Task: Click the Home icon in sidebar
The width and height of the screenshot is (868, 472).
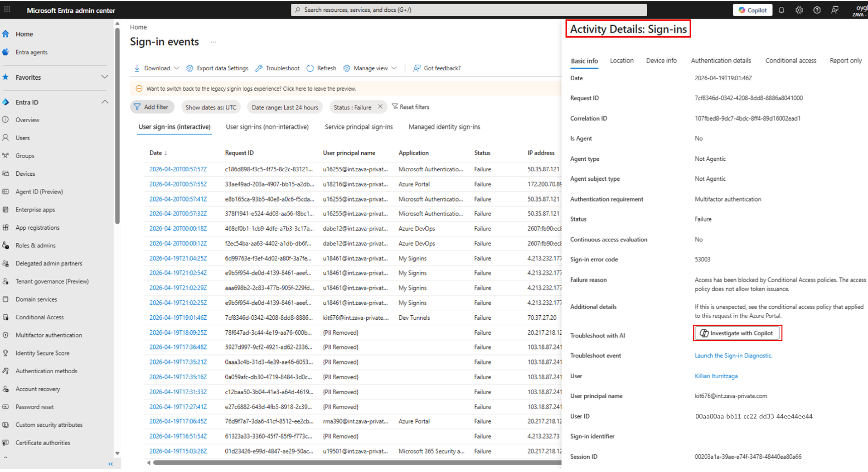Action: click(6, 34)
